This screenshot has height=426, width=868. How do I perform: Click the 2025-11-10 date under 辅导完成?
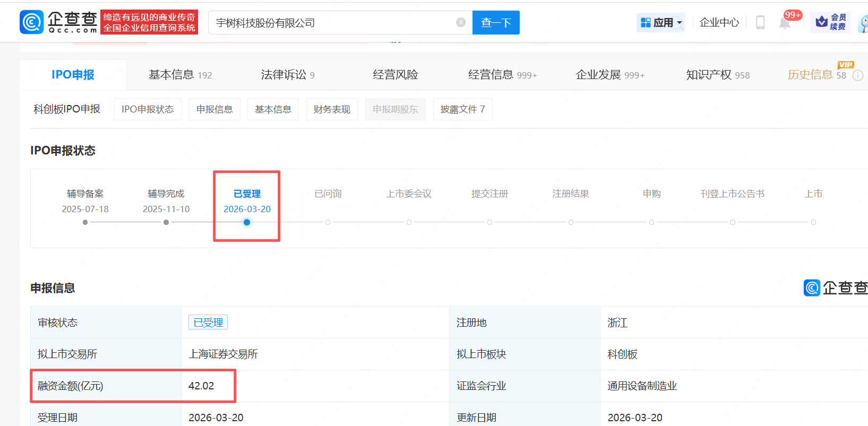tap(166, 209)
